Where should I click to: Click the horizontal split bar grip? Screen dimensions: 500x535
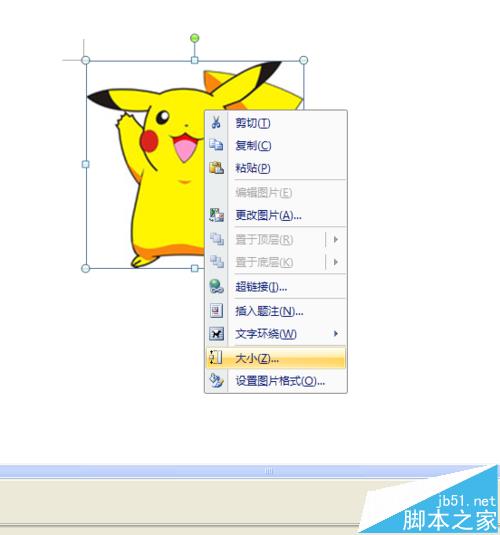[x=269, y=471]
